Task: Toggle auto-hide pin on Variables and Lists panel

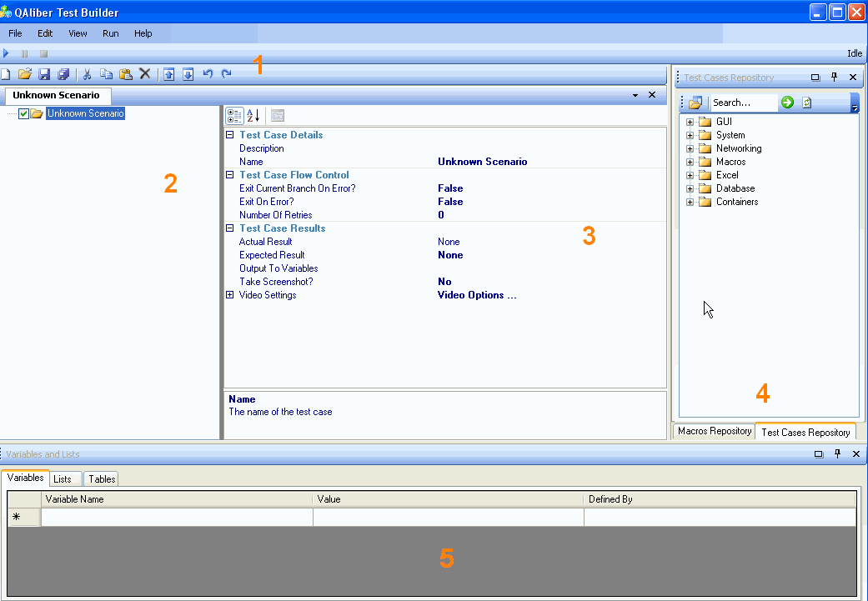Action: [836, 454]
